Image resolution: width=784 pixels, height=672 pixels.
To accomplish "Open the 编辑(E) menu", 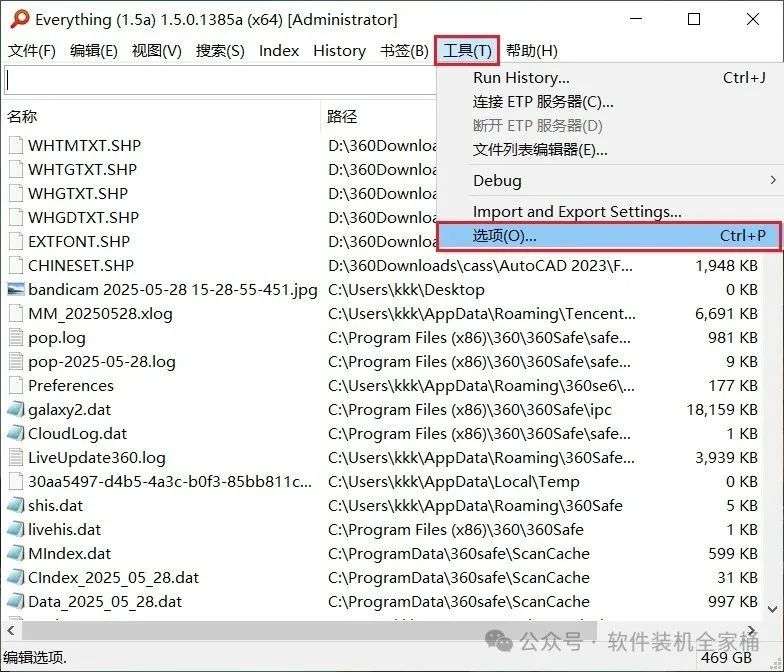I will coord(94,50).
